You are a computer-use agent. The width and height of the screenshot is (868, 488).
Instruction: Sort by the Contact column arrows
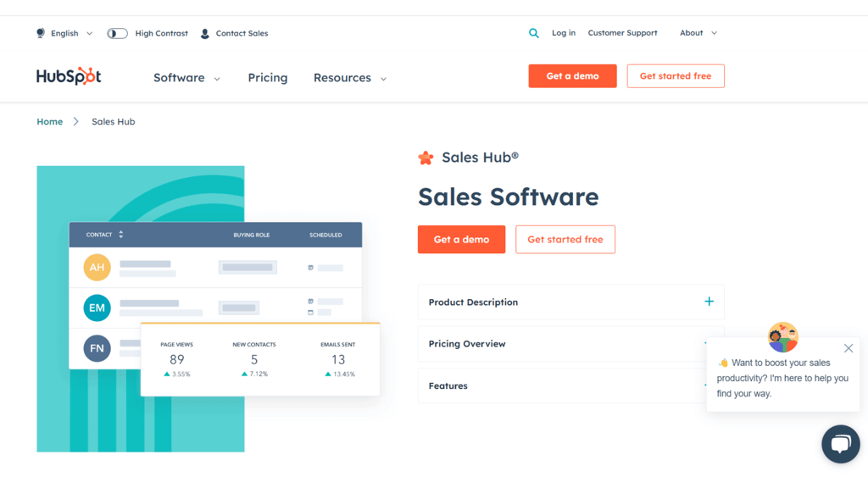coord(120,235)
